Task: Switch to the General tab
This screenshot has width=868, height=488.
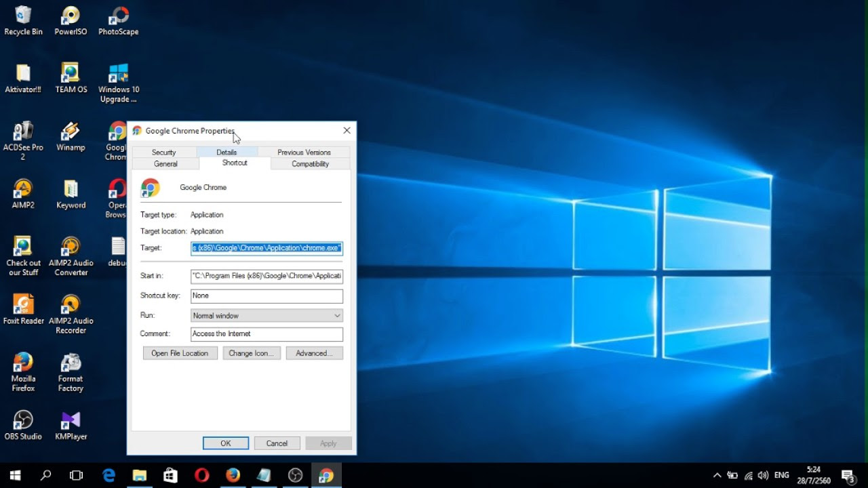Action: click(165, 164)
